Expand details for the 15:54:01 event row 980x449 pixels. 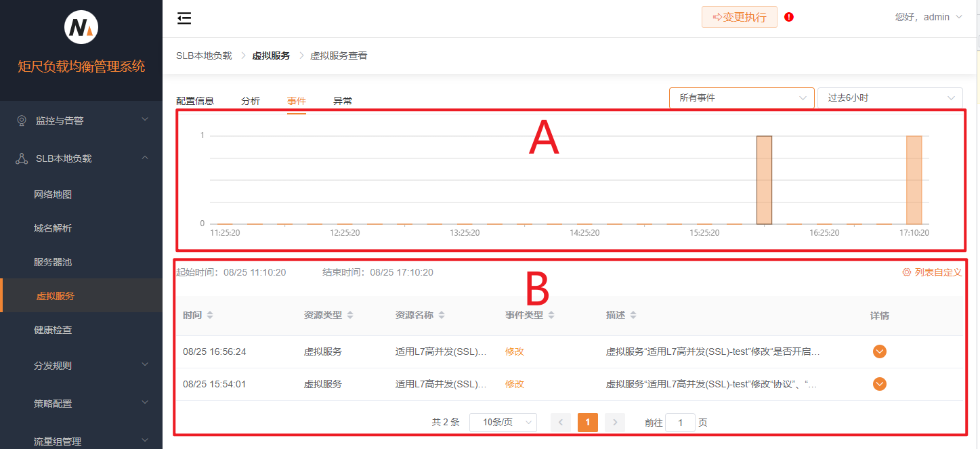pyautogui.click(x=879, y=384)
